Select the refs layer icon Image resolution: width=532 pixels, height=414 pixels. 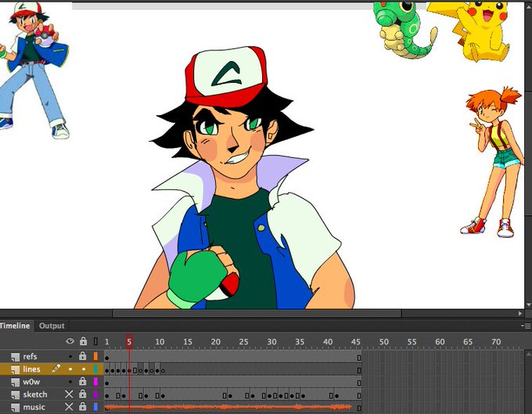point(16,357)
